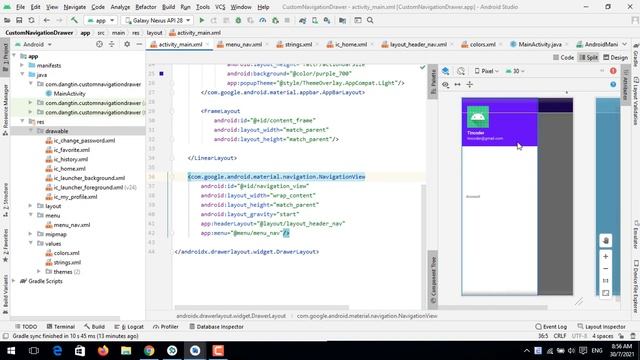The image size is (640, 360).
Task: Open the Android project view dropdown
Action: coord(33,44)
